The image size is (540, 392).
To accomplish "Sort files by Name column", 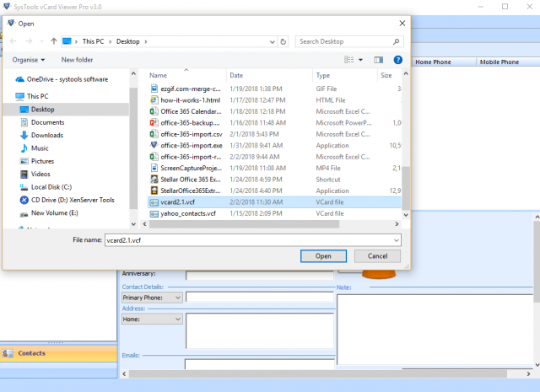I will tap(158, 75).
